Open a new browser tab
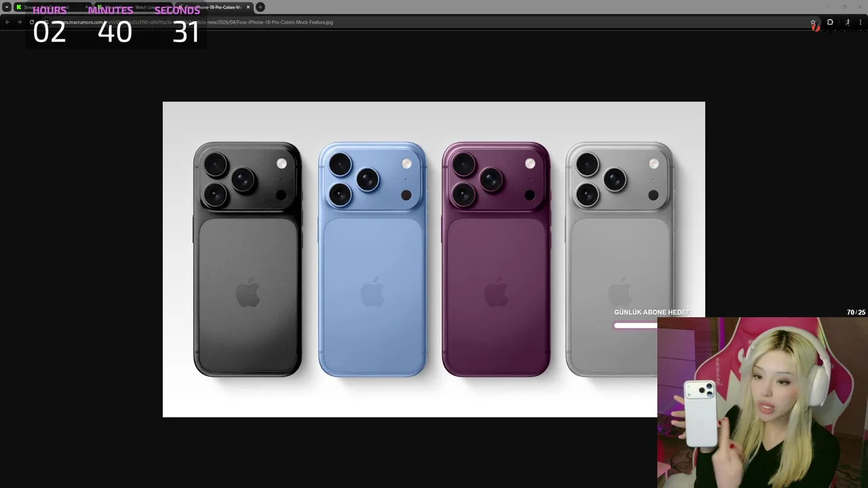The image size is (868, 488). click(x=260, y=7)
